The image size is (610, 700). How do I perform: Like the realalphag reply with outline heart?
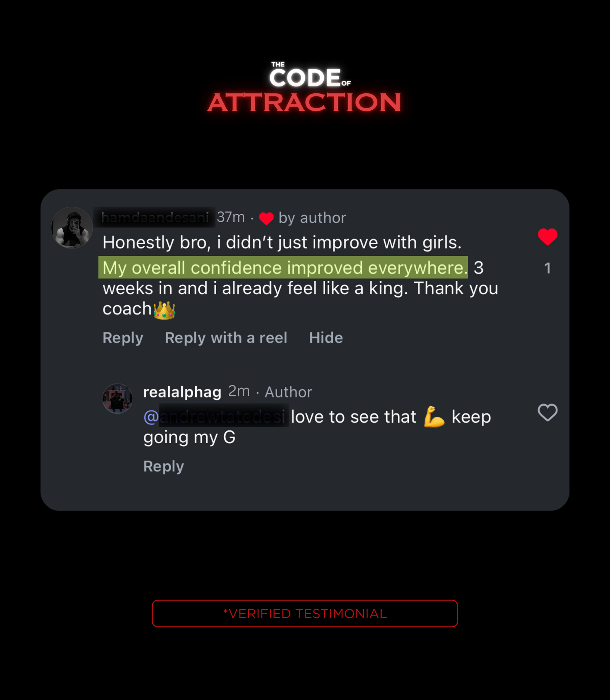547,412
